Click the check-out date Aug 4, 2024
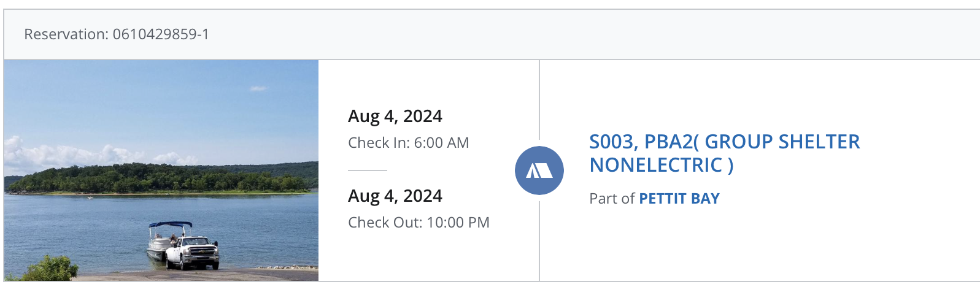Image resolution: width=980 pixels, height=295 pixels. (x=395, y=196)
